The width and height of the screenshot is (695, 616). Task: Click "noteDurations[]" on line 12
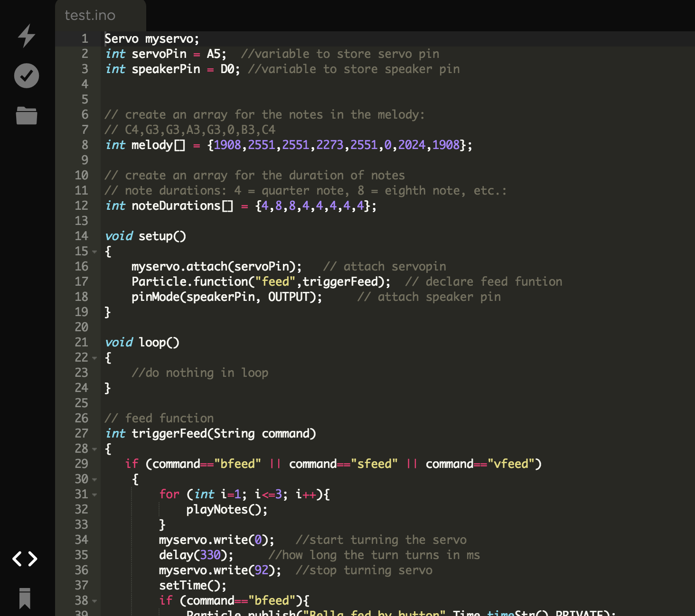pyautogui.click(x=182, y=205)
